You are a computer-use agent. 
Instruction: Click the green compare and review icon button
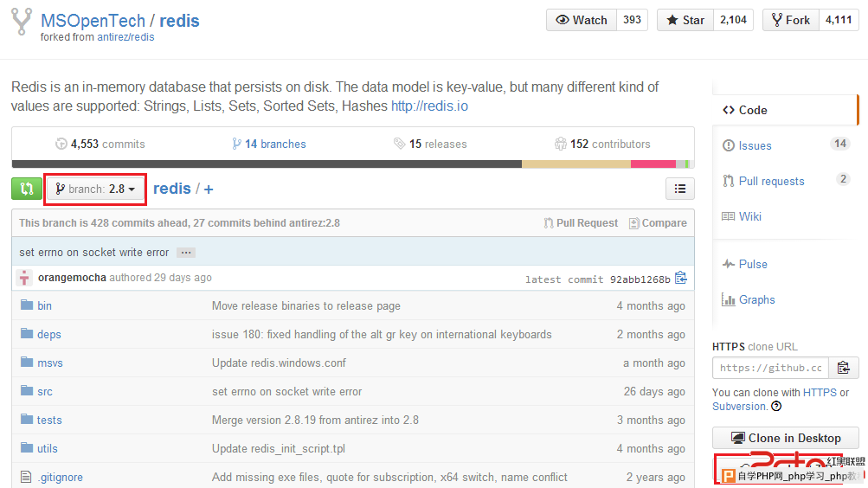click(x=27, y=189)
